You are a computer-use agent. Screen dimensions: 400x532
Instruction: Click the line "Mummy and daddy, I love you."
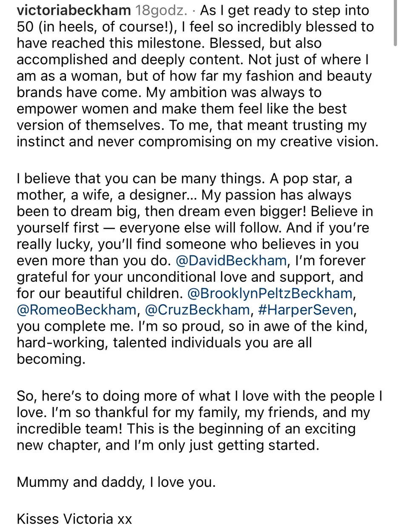[x=116, y=482]
